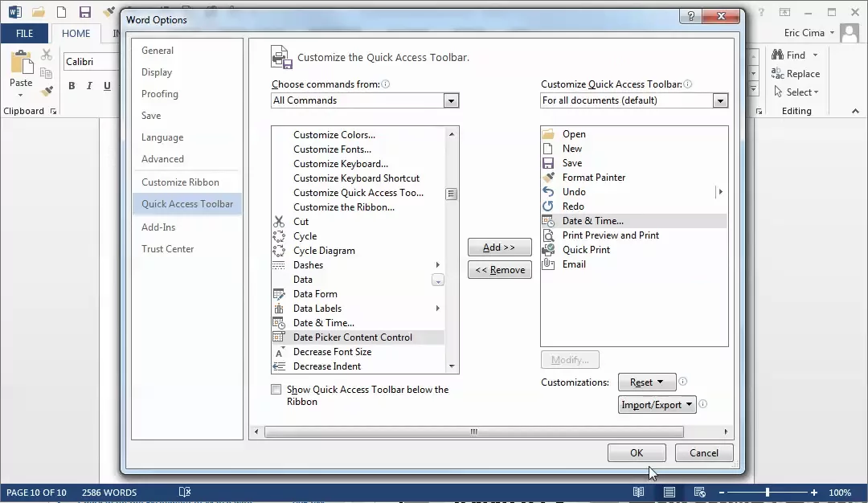
Task: Select Customize Keyboard Shortcut command
Action: tap(357, 178)
